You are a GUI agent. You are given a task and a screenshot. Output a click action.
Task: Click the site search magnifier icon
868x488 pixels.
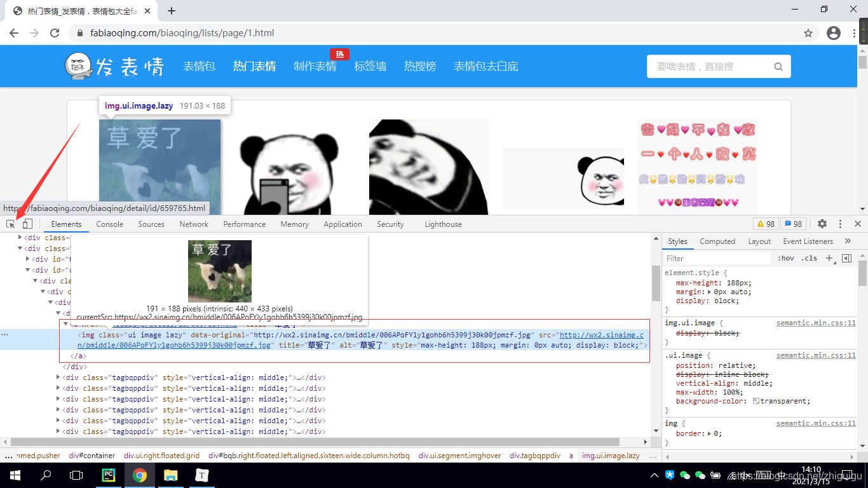778,67
